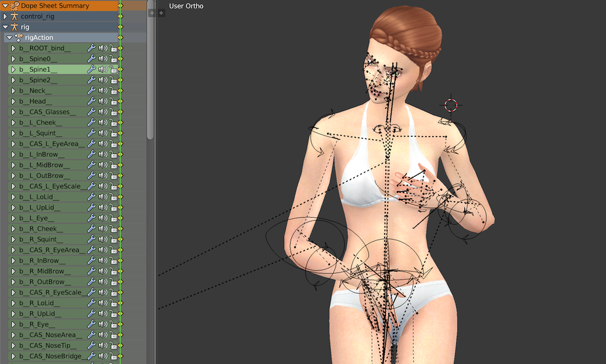Select the b__CAS_Glasses__ channel
This screenshot has width=606, height=364.
coord(48,112)
